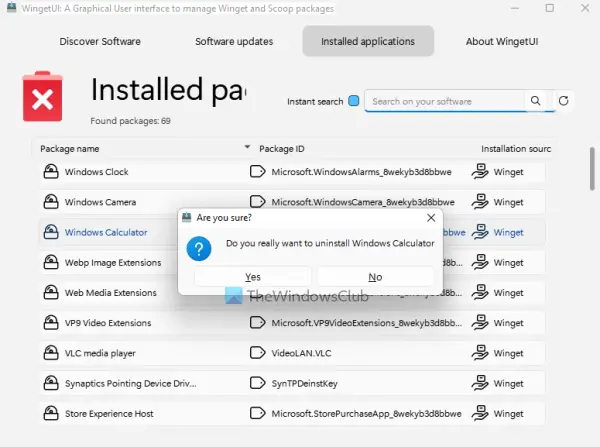
Task: Click the Winget source icon on VLC media player row
Action: [x=480, y=353]
